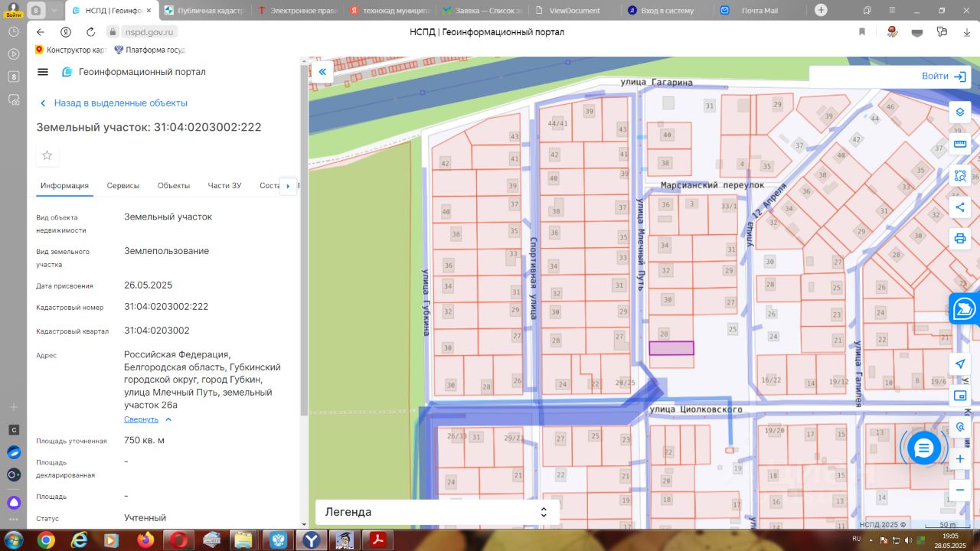Switch to the Сервисы tab
The width and height of the screenshot is (980, 551).
click(x=122, y=186)
